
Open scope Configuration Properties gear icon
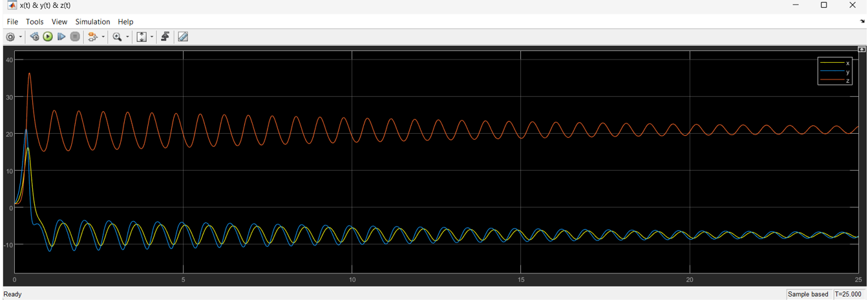point(10,37)
